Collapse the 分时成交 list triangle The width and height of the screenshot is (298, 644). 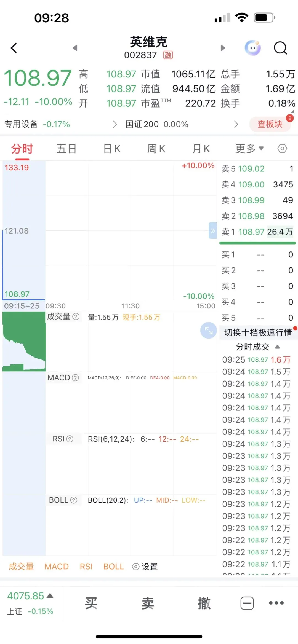(x=278, y=347)
